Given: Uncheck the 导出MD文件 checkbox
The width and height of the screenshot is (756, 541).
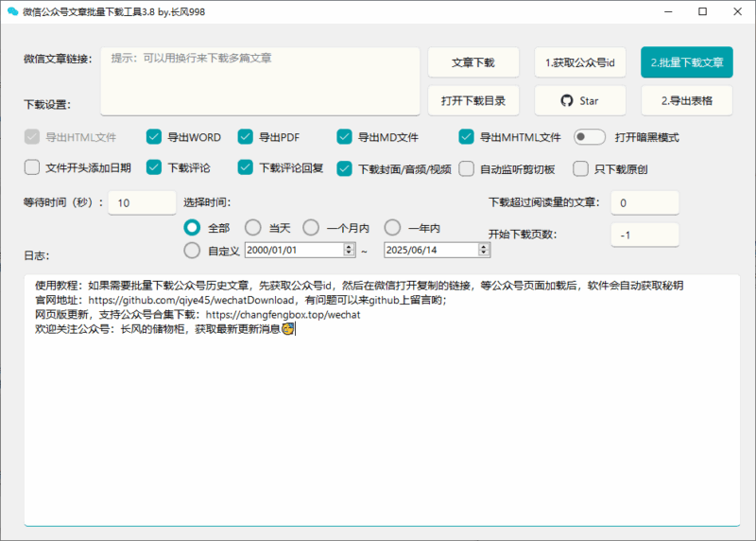Looking at the screenshot, I should pos(344,137).
